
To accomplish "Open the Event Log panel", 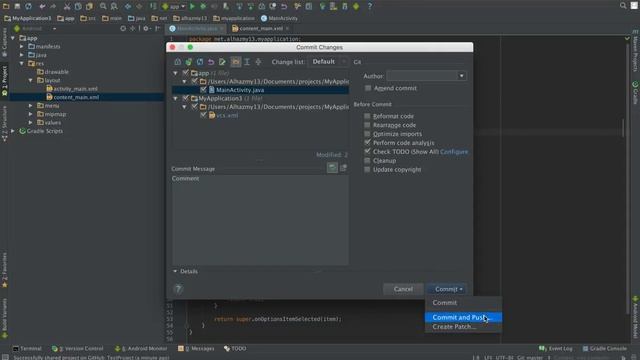I will tap(556, 349).
